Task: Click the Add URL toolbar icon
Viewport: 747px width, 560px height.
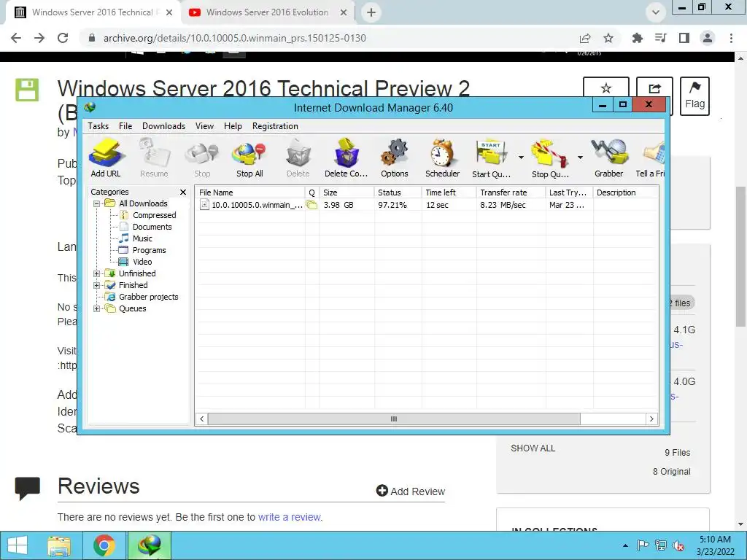Action: coord(106,158)
